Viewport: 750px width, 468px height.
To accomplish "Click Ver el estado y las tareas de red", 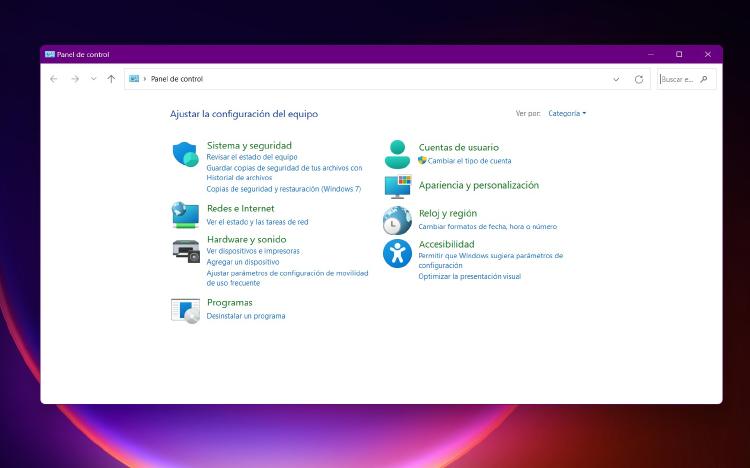I will click(257, 222).
